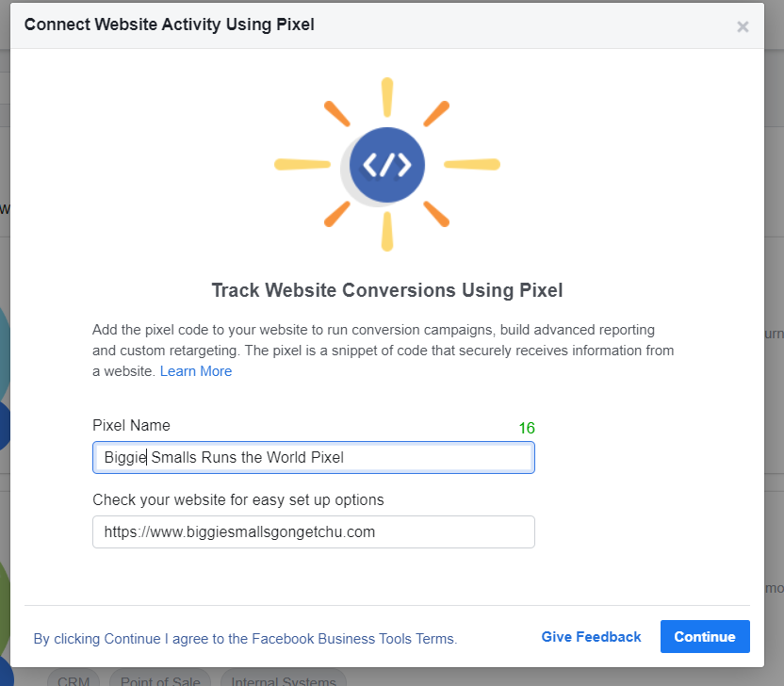Click the top yellow sun ray above the pixel icon
Screen dimensions: 784x686
(387, 97)
